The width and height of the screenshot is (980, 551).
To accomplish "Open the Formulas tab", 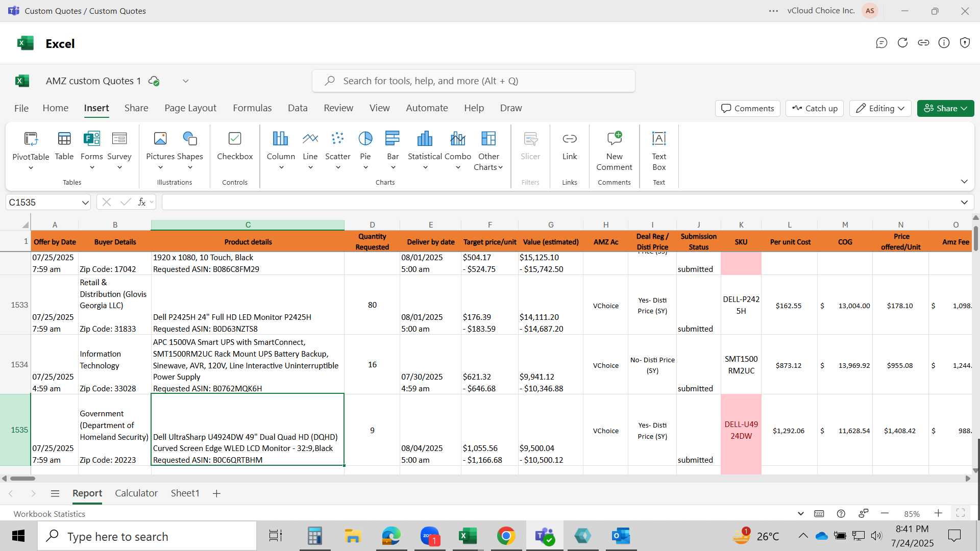I will click(252, 108).
